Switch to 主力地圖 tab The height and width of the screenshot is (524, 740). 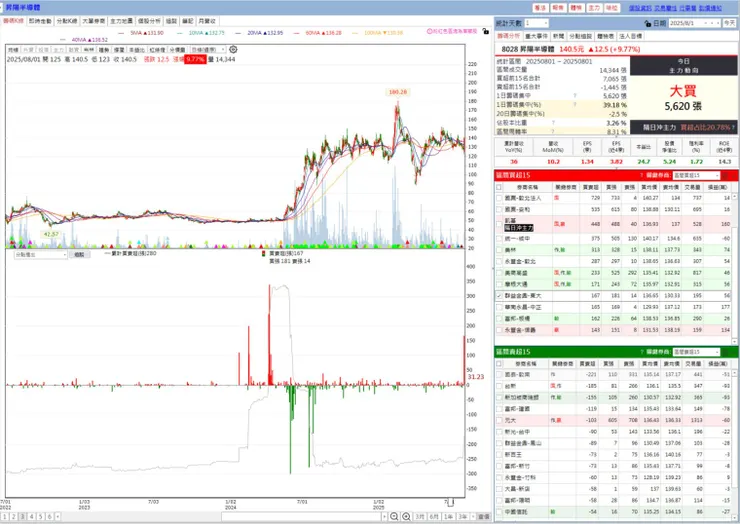121,21
